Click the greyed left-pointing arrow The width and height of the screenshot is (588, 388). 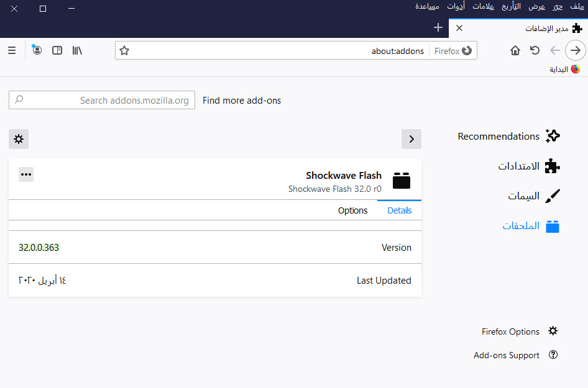[554, 50]
